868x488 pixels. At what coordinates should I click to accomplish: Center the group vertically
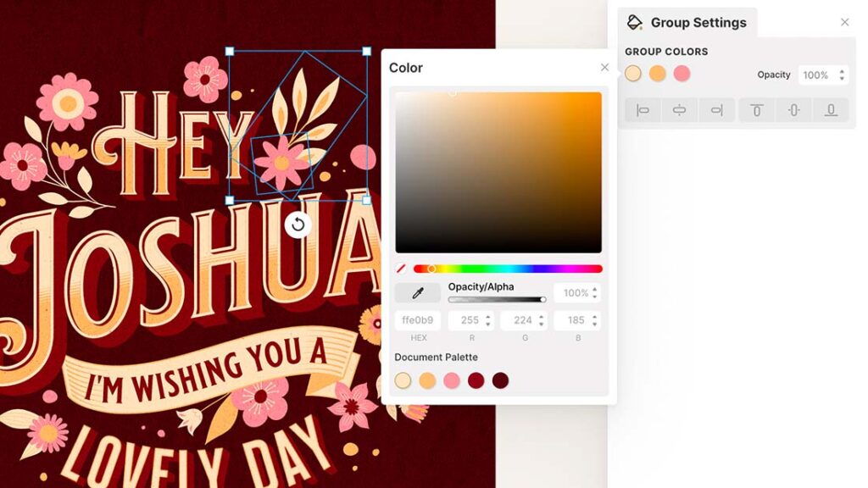coord(793,109)
